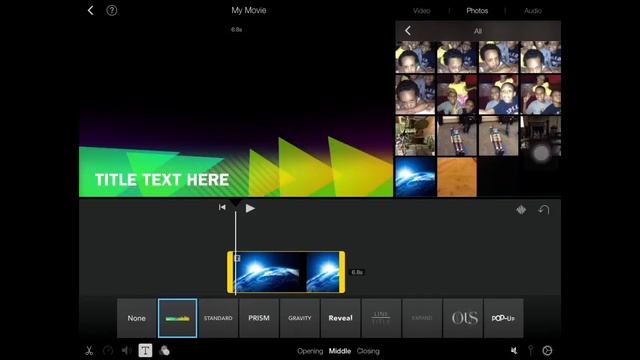
Task: Choose the Prism title style
Action: (259, 318)
